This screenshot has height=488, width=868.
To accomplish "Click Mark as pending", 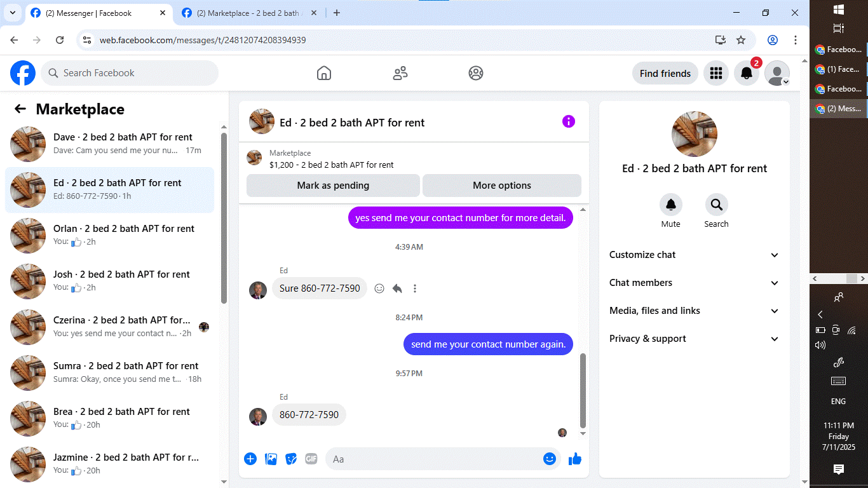I will [333, 186].
